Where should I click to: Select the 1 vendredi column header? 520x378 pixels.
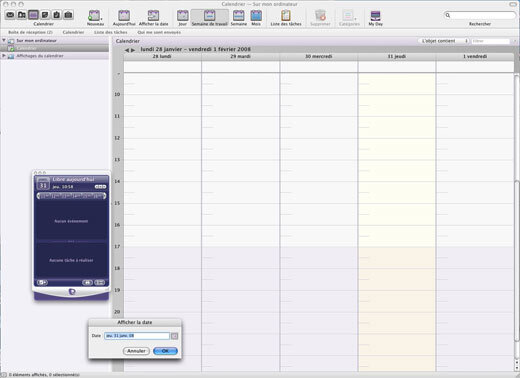pyautogui.click(x=475, y=56)
